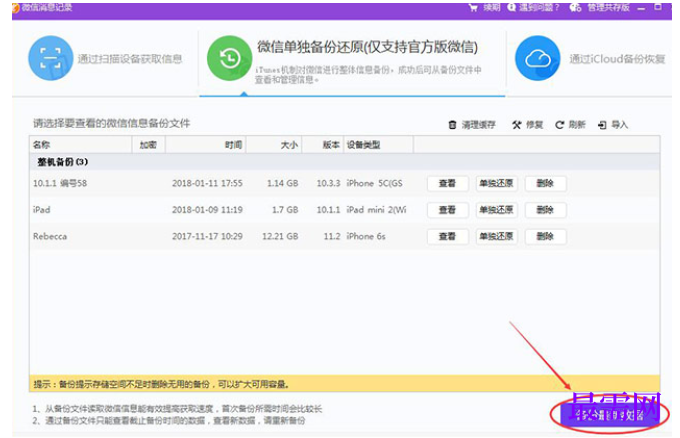Delete the 10.1.1 编号58 backup
The height and width of the screenshot is (438, 680).
click(x=545, y=183)
